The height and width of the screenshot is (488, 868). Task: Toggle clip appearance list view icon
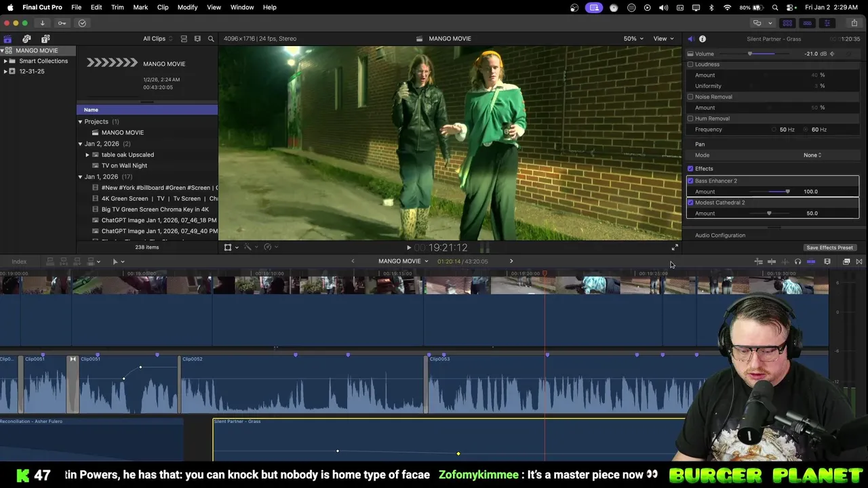(x=184, y=39)
